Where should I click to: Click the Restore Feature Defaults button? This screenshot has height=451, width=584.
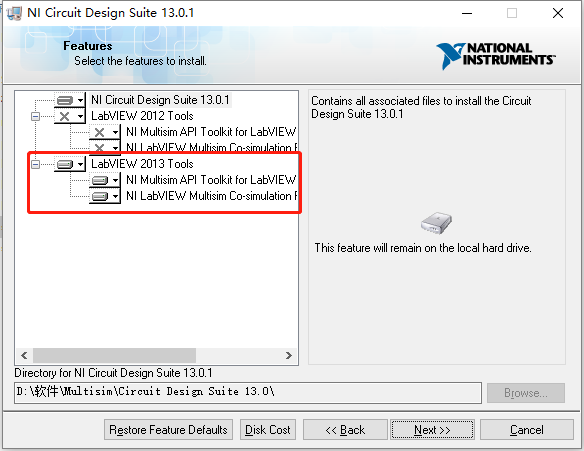(x=168, y=430)
